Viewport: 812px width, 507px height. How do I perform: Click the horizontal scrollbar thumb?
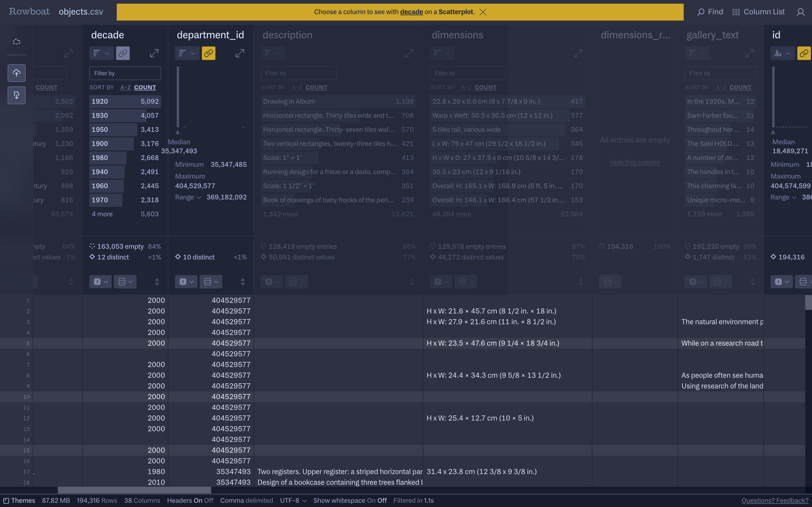click(134, 490)
